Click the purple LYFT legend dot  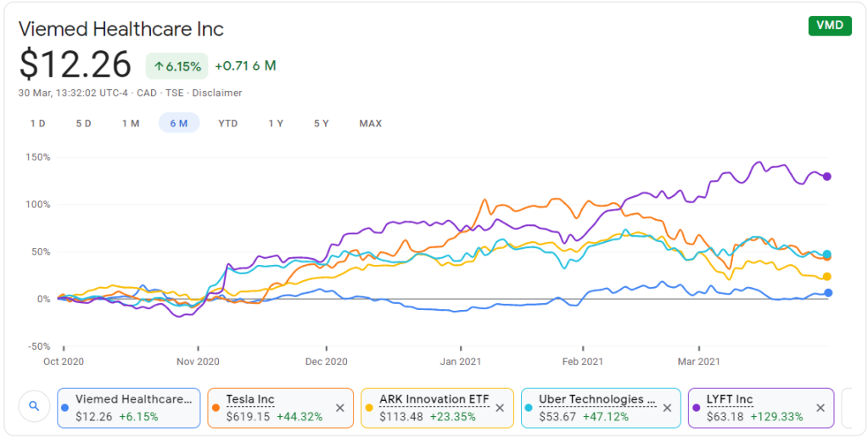pos(697,408)
